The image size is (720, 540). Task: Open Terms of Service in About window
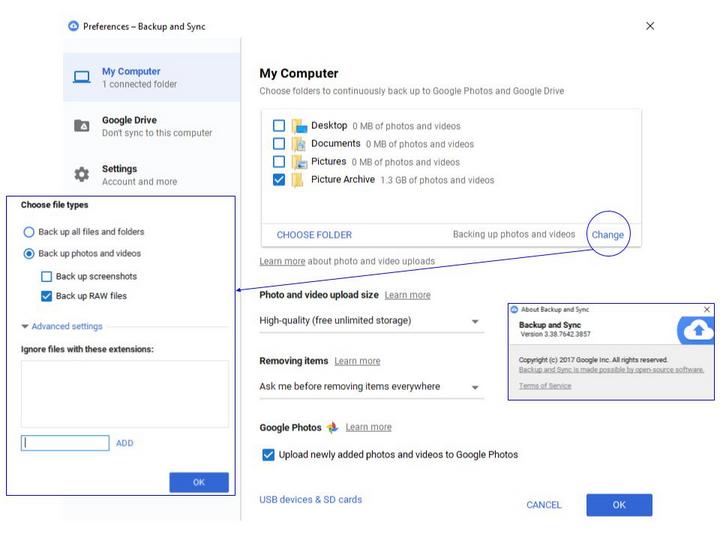(x=545, y=386)
